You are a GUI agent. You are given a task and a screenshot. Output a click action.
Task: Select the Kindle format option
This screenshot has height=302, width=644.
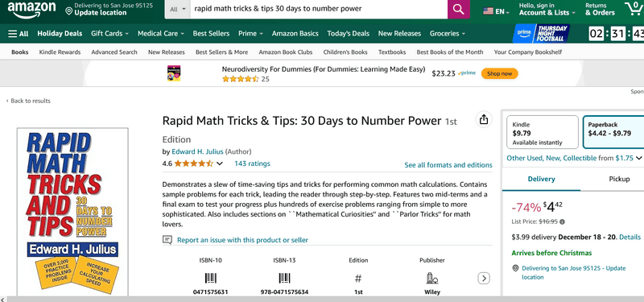[543, 132]
